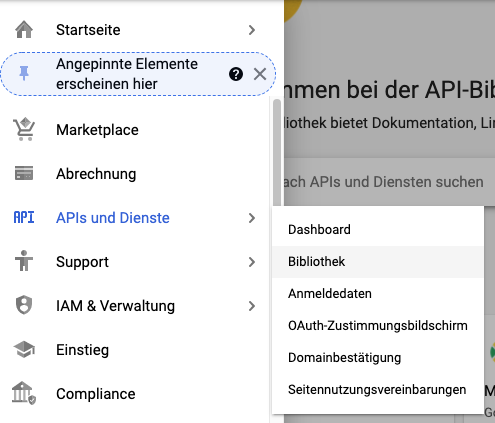Expand the Support submenu chevron

point(252,262)
